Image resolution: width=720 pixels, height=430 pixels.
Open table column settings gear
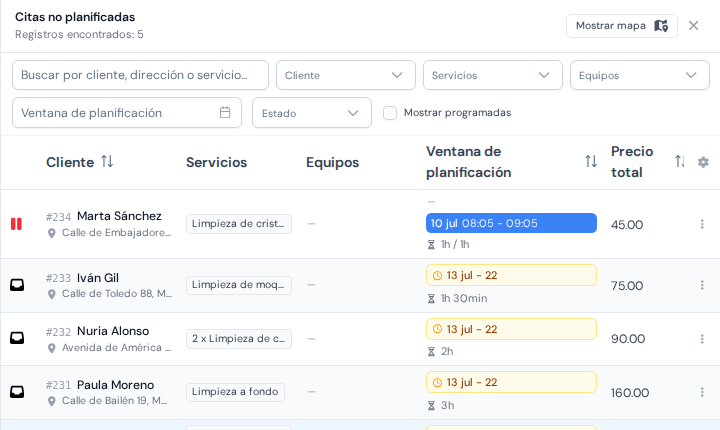(703, 162)
